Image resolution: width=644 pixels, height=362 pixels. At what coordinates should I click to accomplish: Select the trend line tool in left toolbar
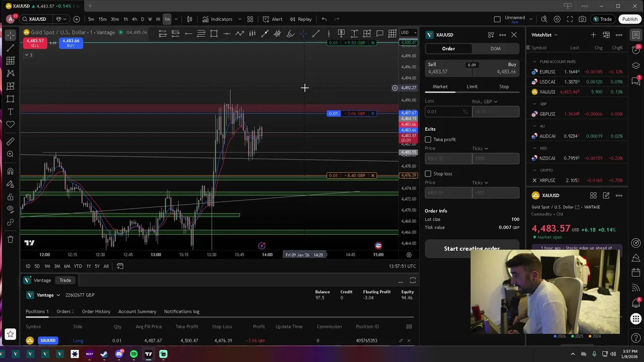pos(10,48)
